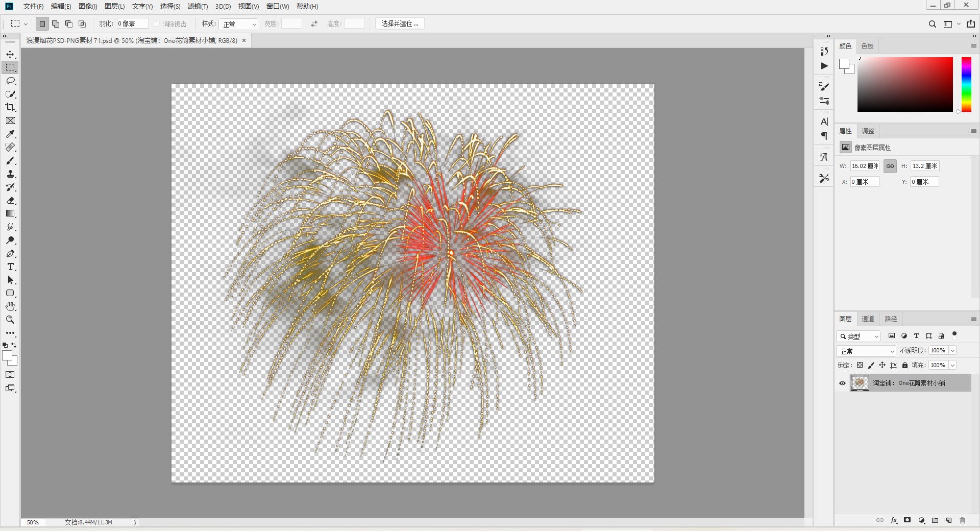Select the Eyedropper tool
This screenshot has width=980, height=531.
(10, 134)
